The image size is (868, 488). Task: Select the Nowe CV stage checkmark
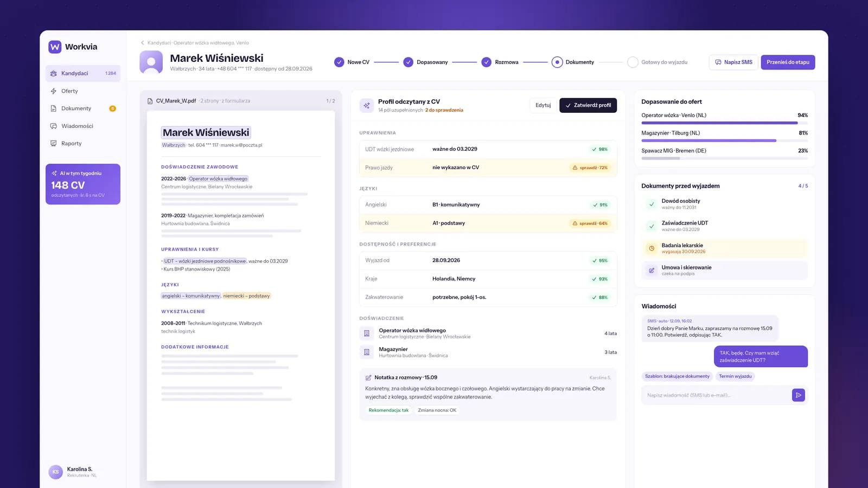pos(339,62)
